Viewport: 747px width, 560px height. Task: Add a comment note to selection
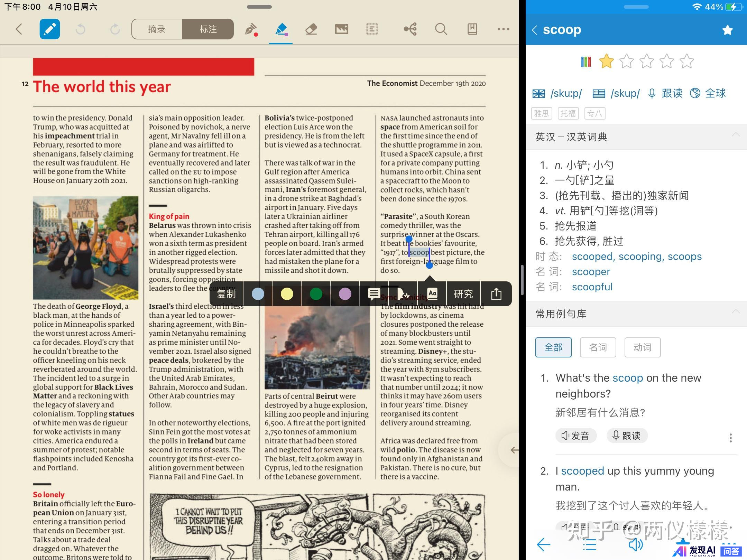pos(374,294)
